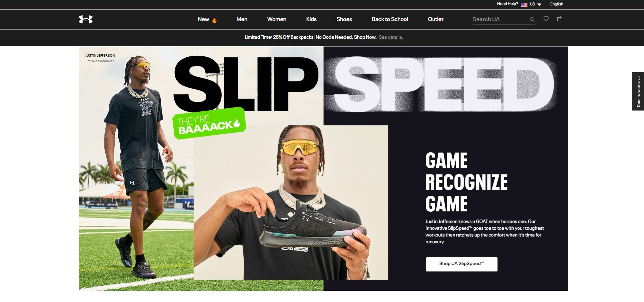Open the shopping bag icon

point(560,19)
